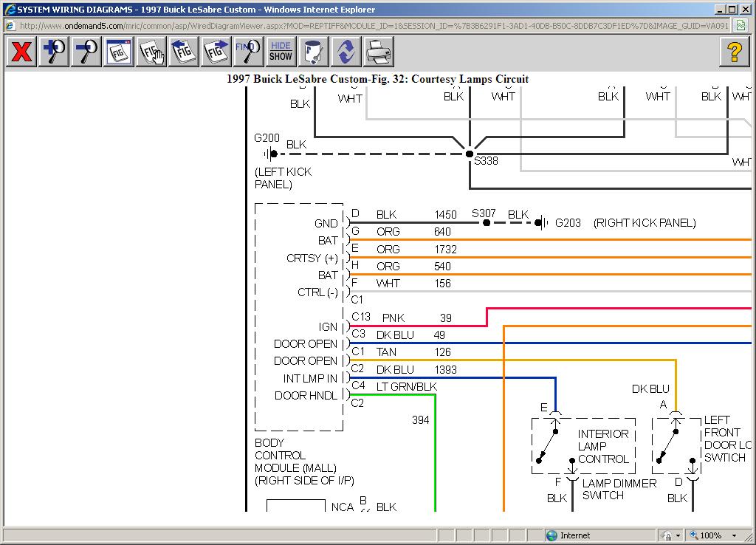Screen dimensions: 756x545
Task: Go to the next figure
Action: [216, 52]
